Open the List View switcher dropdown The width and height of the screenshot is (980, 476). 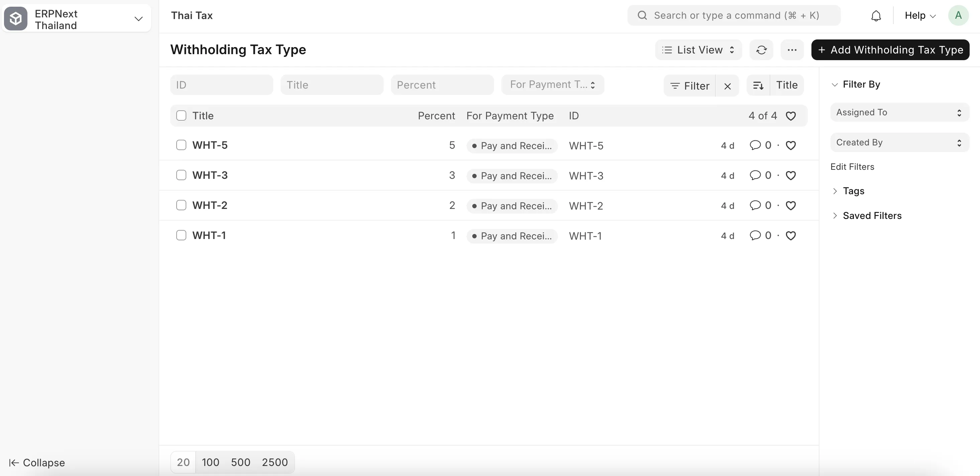[x=698, y=50]
